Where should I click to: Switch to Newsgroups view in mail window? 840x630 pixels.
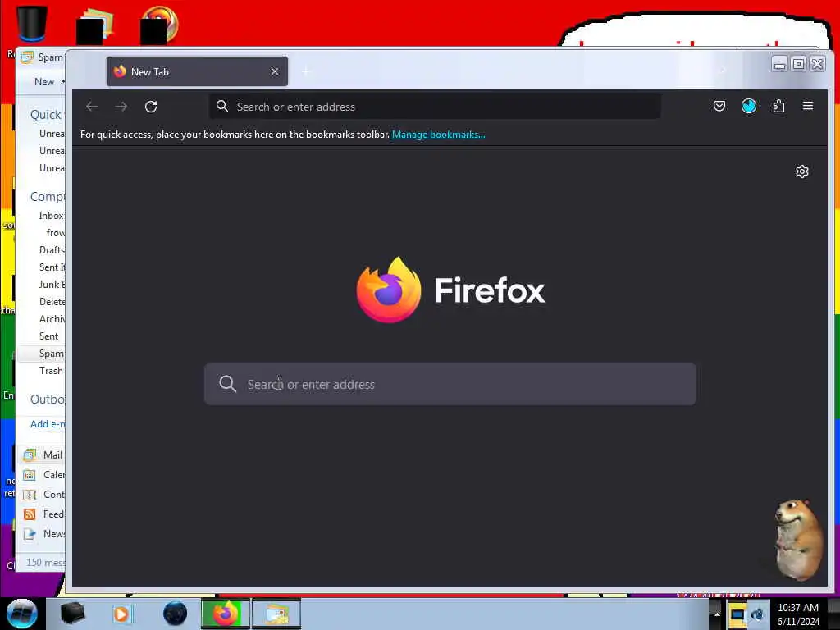click(44, 534)
